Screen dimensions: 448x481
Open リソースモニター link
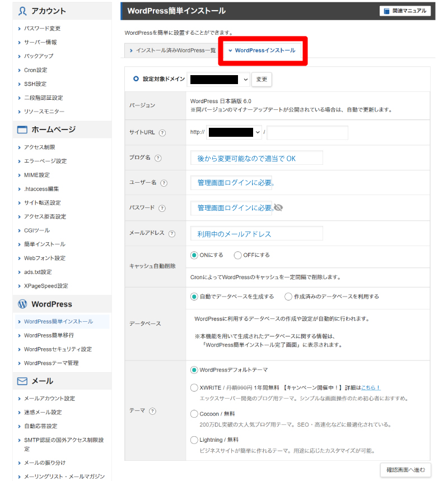point(44,112)
